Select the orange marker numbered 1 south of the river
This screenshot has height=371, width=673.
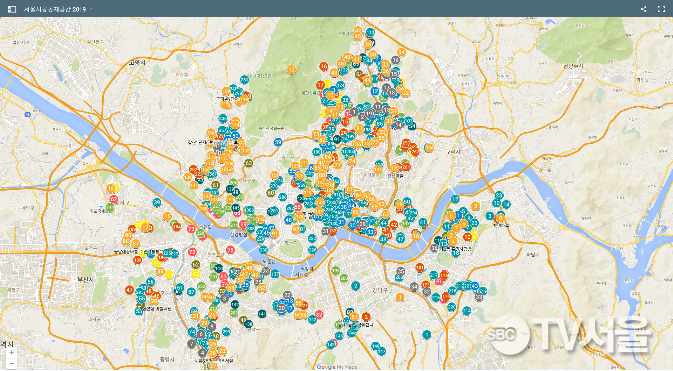click(400, 297)
